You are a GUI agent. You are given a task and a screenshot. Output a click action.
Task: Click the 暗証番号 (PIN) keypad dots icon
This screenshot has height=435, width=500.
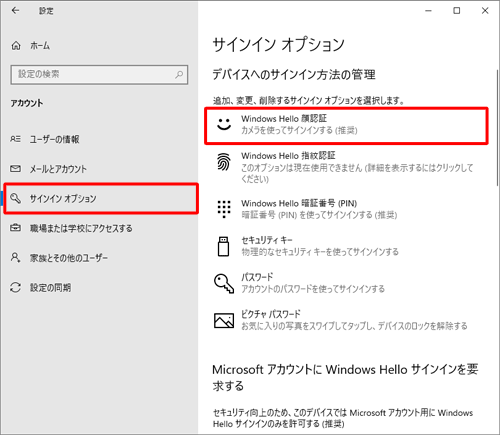[224, 209]
